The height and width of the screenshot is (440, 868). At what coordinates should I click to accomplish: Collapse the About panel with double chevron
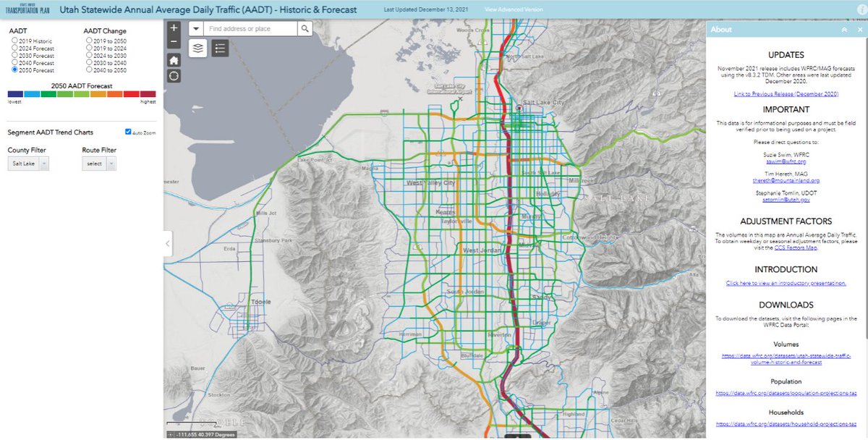pyautogui.click(x=843, y=30)
